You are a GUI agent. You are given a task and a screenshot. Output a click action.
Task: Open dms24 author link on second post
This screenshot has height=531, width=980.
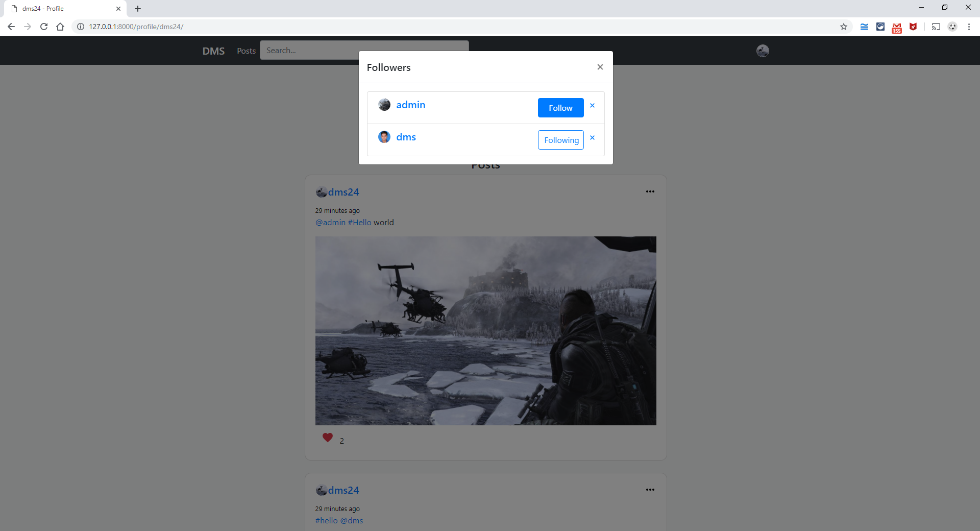click(344, 490)
